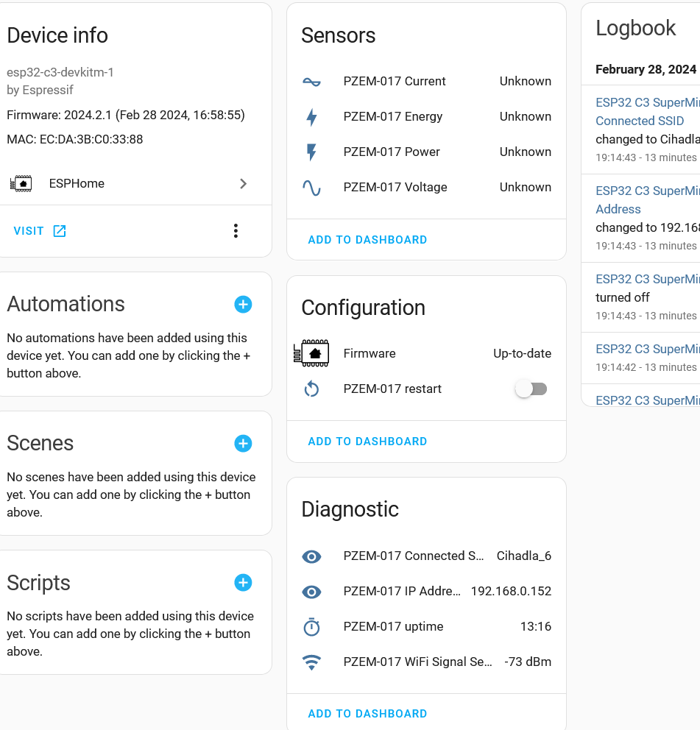Click the WiFi Signal strength icon
The image size is (700, 730).
[x=311, y=662]
